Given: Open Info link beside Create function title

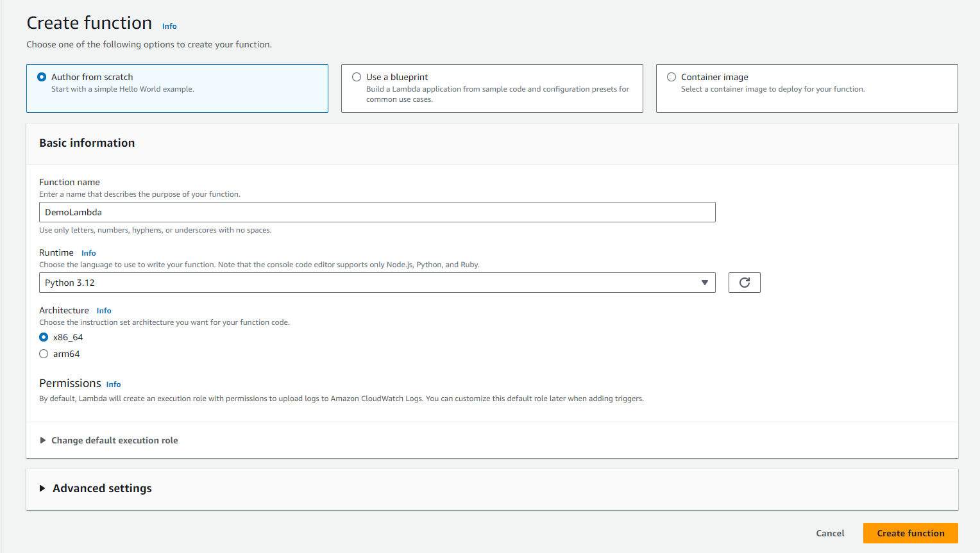Looking at the screenshot, I should [169, 26].
